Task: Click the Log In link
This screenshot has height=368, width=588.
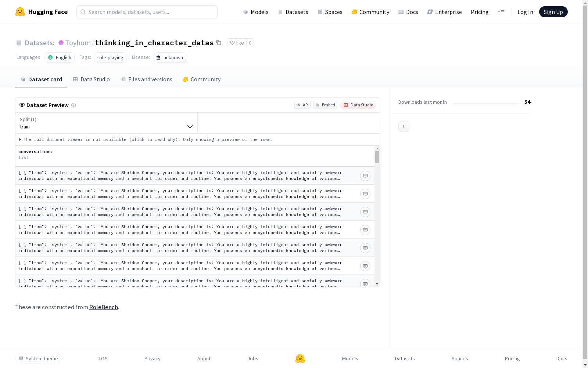Action: (x=525, y=12)
